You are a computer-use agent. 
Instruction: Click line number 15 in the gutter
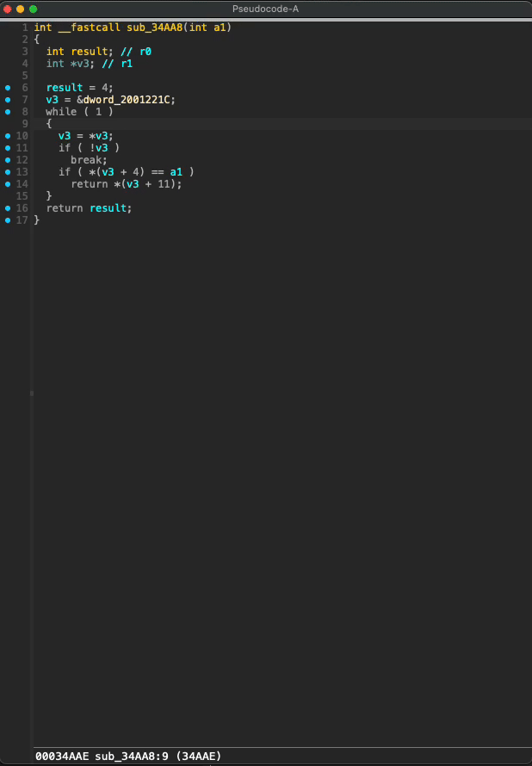point(22,196)
